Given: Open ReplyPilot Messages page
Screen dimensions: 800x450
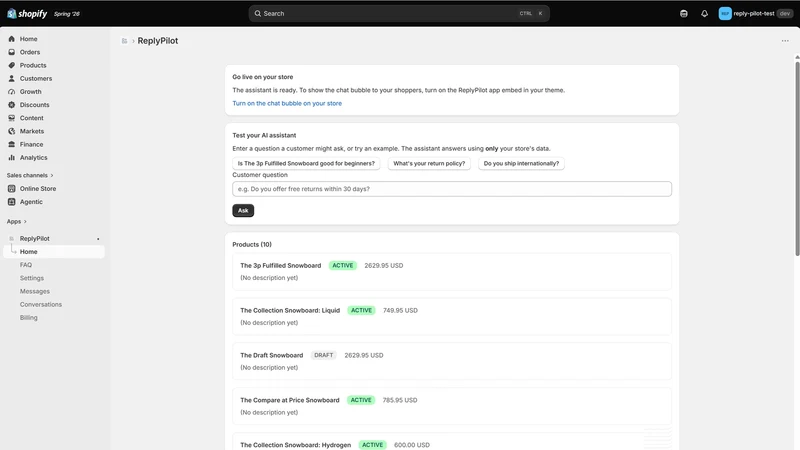Looking at the screenshot, I should pyautogui.click(x=35, y=291).
